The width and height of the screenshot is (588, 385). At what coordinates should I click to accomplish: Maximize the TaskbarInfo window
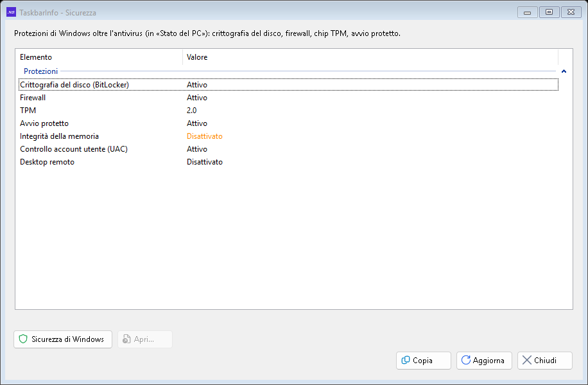click(x=549, y=12)
